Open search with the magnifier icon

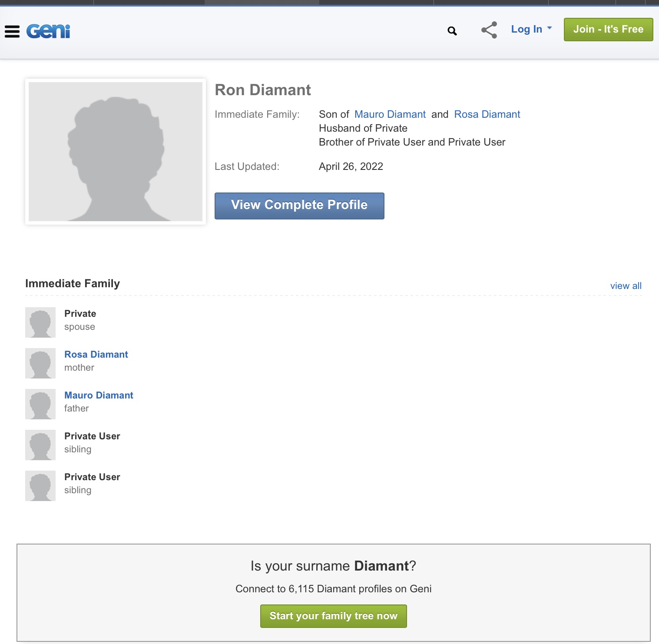click(452, 31)
